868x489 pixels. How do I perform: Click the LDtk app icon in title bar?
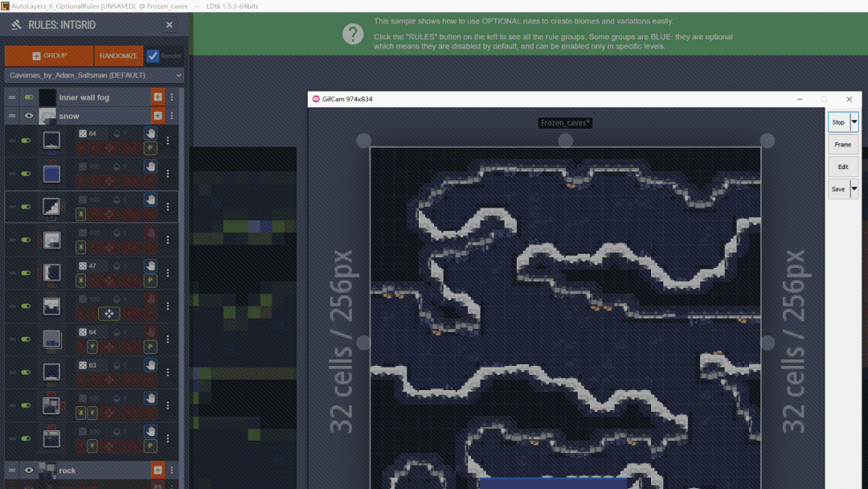click(5, 6)
